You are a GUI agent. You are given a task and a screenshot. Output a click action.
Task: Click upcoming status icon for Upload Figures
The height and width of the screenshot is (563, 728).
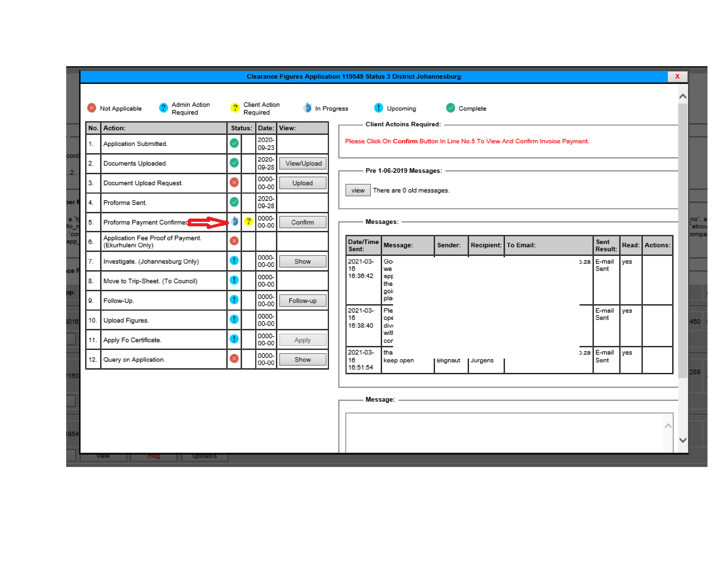[x=234, y=319]
